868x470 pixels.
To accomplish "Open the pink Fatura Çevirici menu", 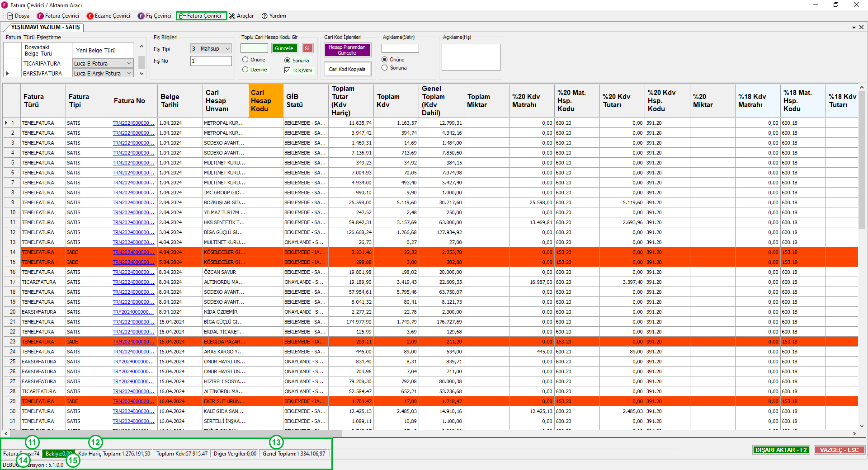I will [x=58, y=16].
